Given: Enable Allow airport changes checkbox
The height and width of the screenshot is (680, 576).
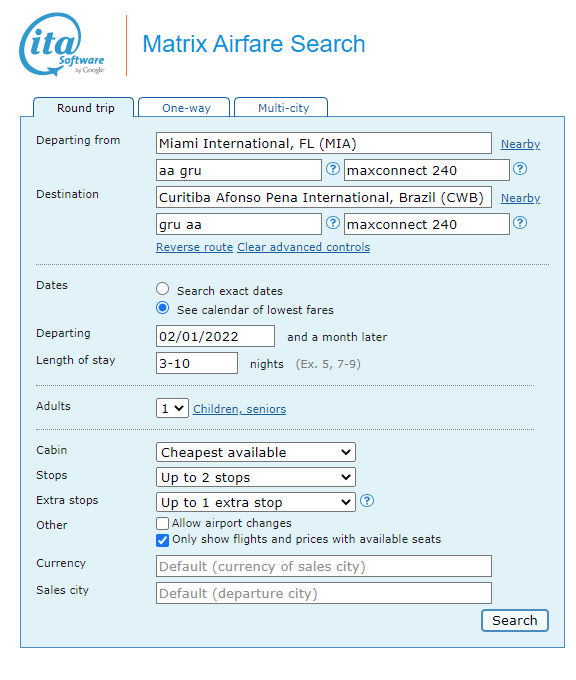Looking at the screenshot, I should 162,523.
